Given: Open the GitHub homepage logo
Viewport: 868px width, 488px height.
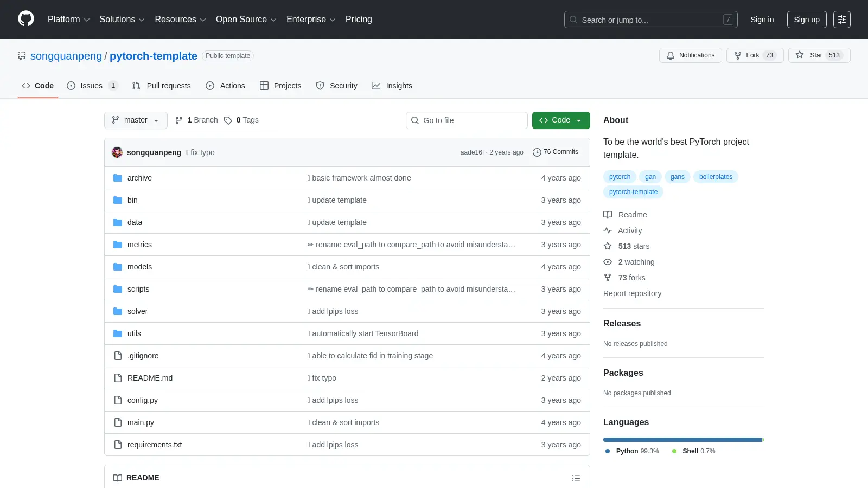Looking at the screenshot, I should point(26,19).
